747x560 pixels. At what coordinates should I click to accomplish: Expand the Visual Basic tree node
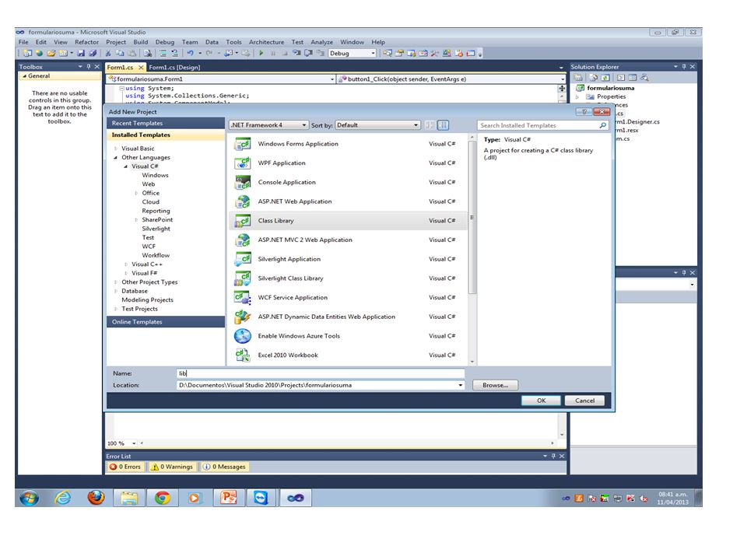[116, 149]
